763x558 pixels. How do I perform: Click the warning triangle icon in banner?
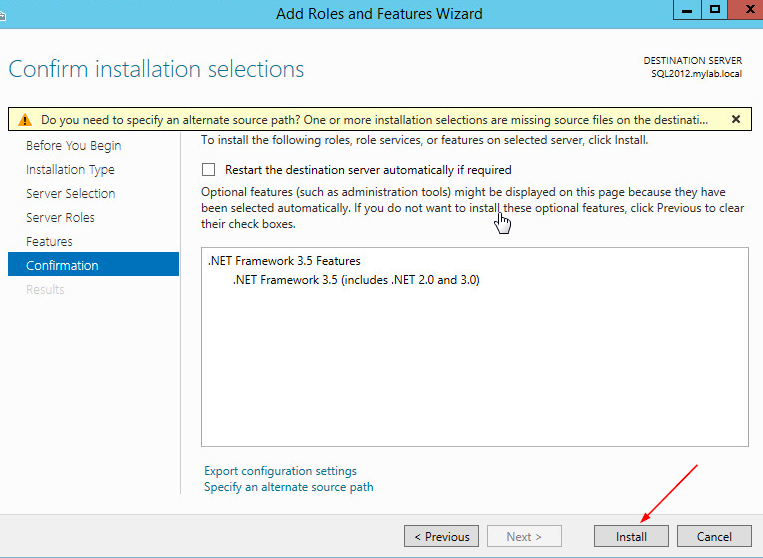pyautogui.click(x=24, y=120)
